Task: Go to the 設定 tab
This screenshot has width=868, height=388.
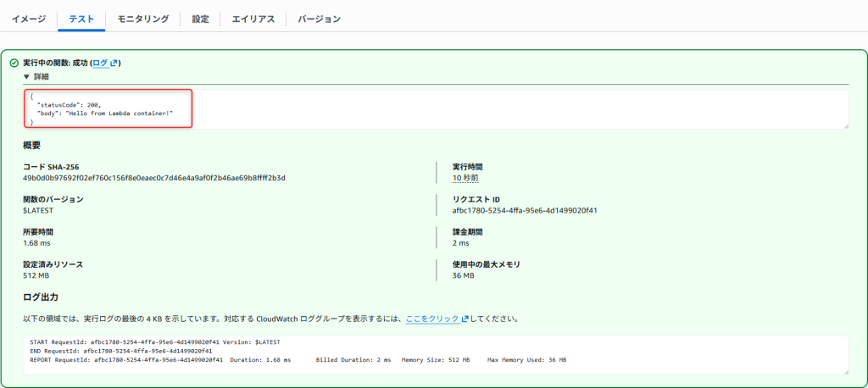Action: (x=200, y=19)
